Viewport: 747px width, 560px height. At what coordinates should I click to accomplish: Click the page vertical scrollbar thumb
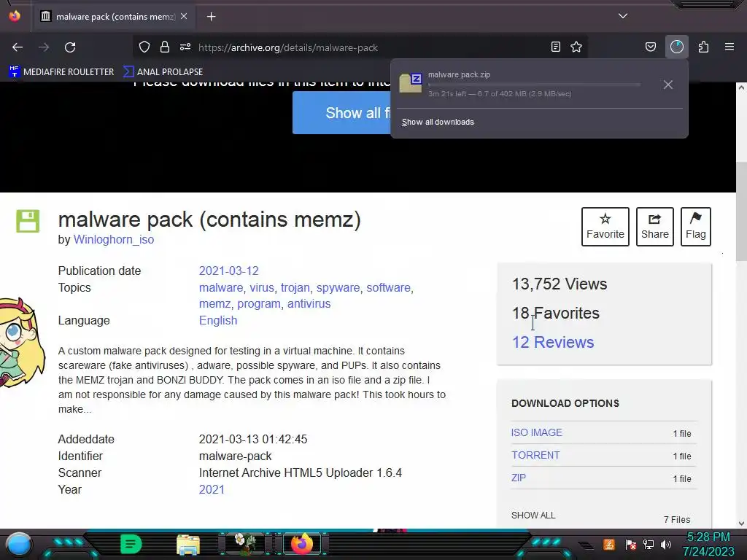pyautogui.click(x=741, y=211)
